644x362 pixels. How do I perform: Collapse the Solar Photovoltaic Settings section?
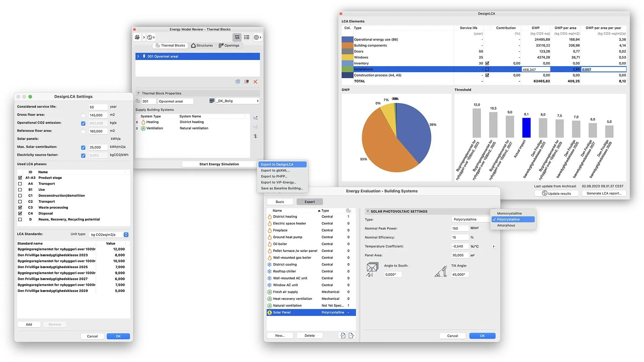(x=368, y=212)
